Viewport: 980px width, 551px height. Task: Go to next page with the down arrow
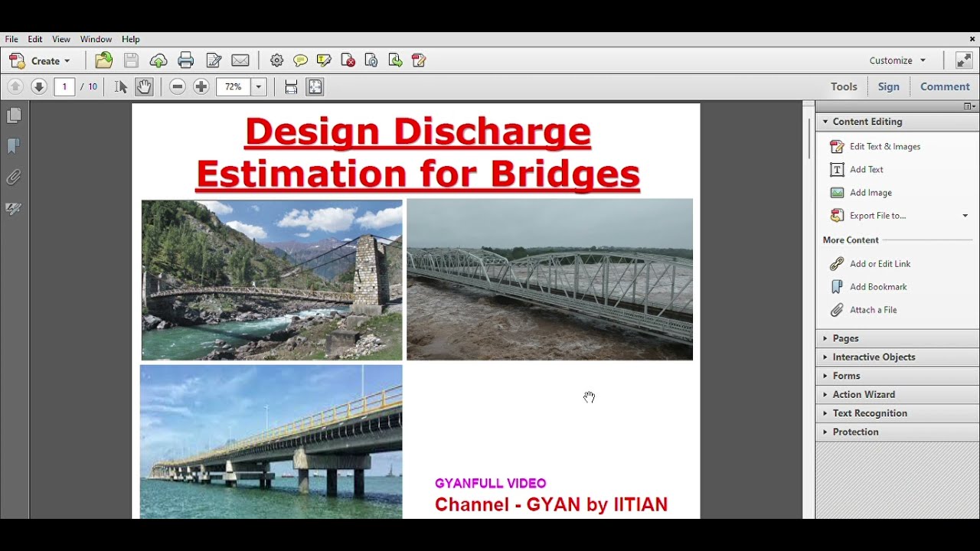[39, 86]
